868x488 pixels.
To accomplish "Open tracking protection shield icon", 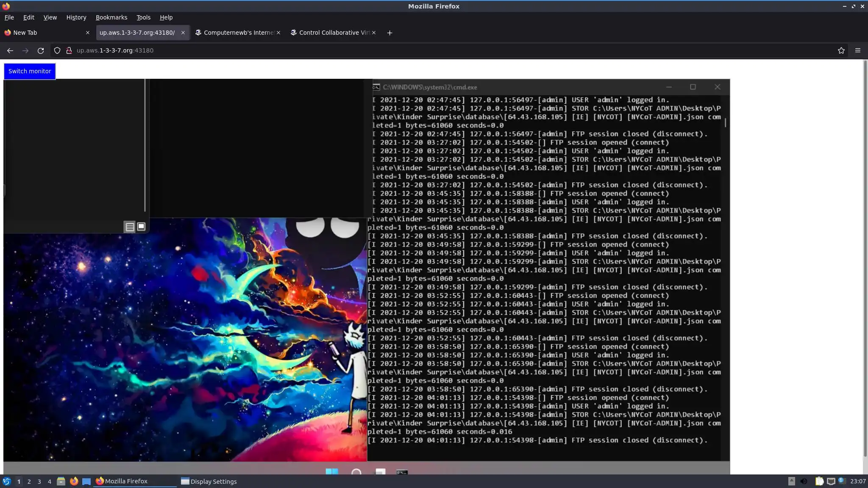I will point(57,50).
